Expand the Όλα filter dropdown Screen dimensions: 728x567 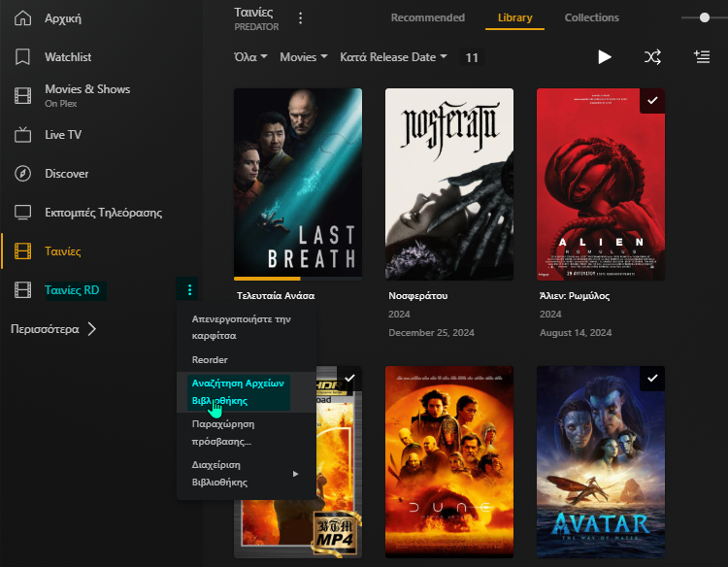(x=250, y=57)
